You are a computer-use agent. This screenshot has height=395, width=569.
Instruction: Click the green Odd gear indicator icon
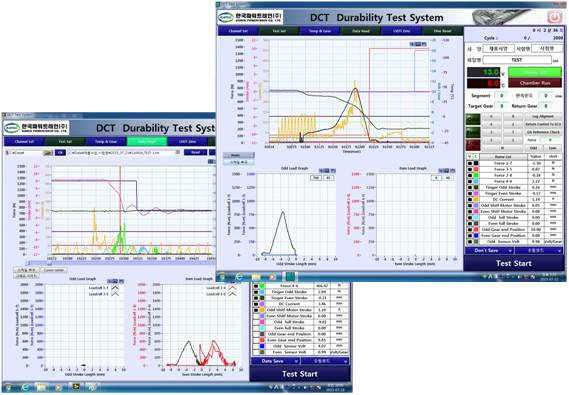473,119
